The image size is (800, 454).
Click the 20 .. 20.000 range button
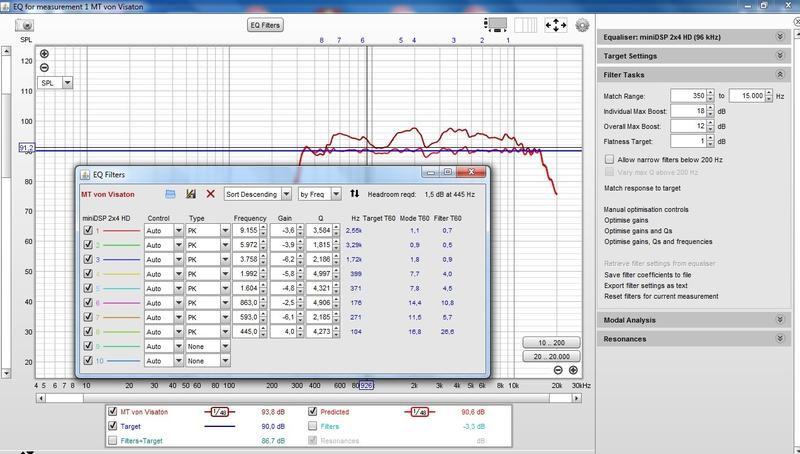point(549,356)
